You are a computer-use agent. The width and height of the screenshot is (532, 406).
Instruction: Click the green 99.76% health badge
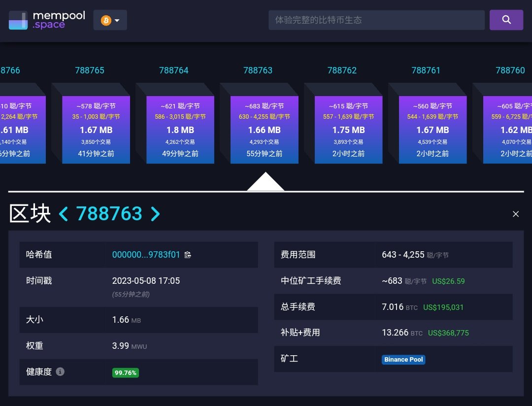point(125,372)
